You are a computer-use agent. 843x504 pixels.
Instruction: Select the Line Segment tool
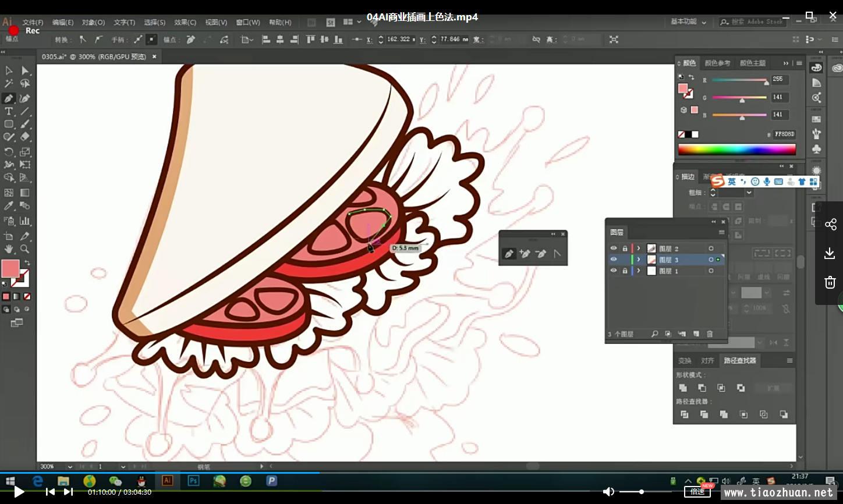(25, 111)
